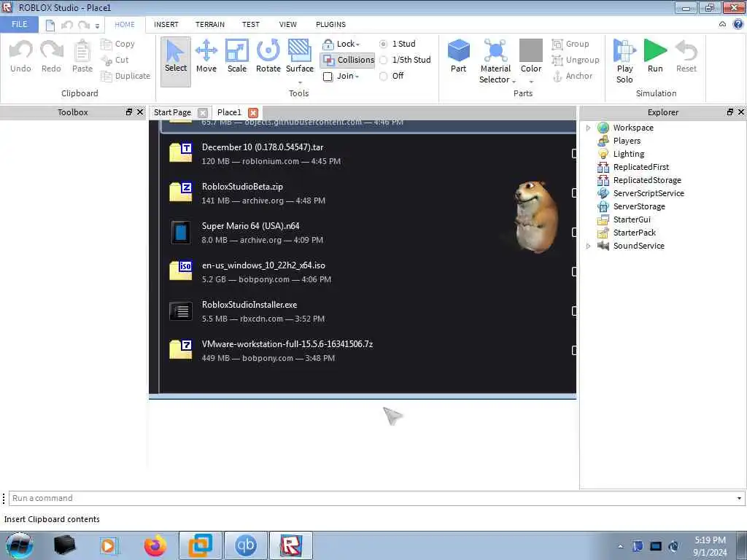This screenshot has width=747, height=560.
Task: Select StarterGui in Explorer
Action: coord(632,219)
